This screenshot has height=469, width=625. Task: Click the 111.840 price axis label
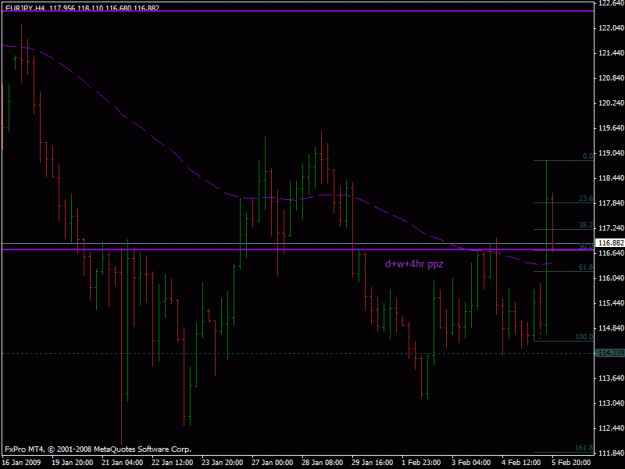[611, 453]
